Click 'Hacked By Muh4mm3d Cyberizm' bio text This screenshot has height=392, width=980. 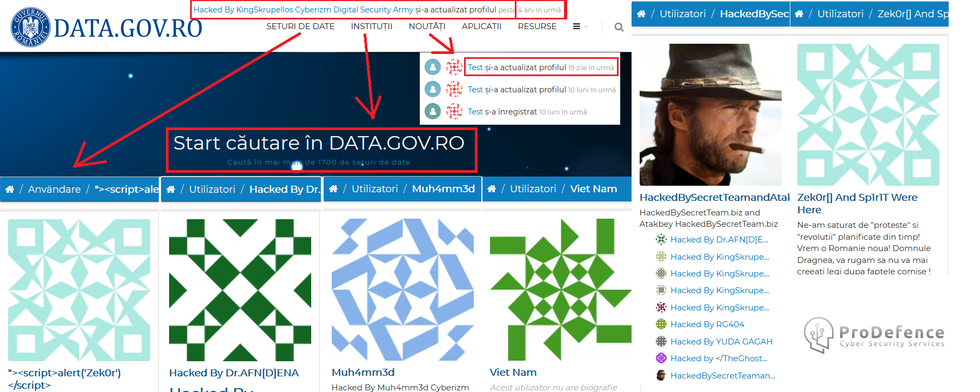[400, 387]
